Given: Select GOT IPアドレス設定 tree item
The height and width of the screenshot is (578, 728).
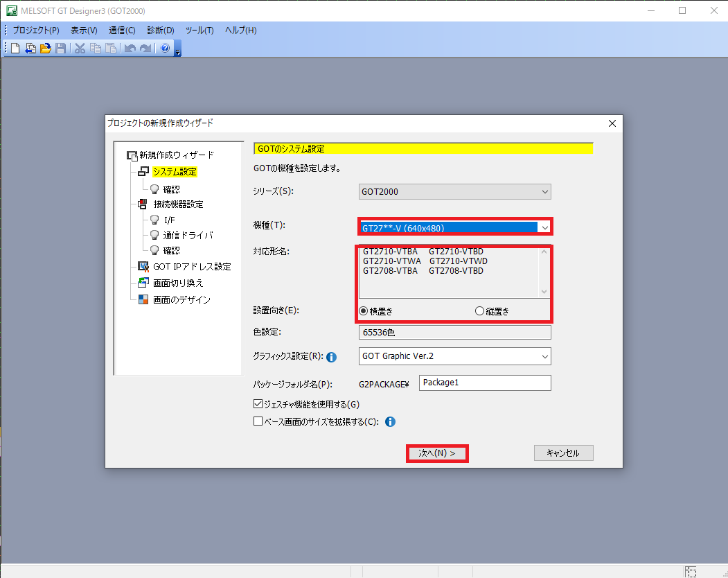Looking at the screenshot, I should point(192,267).
